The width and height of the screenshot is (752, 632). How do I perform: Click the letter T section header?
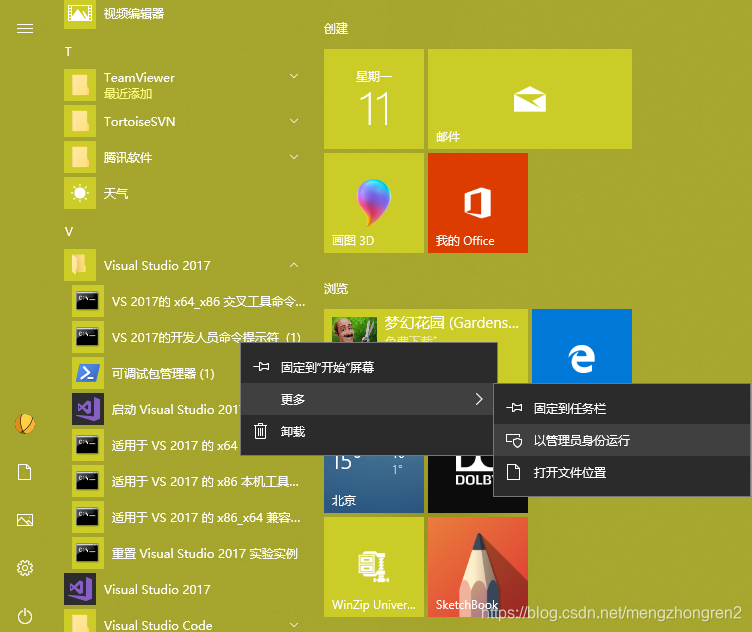(x=68, y=52)
